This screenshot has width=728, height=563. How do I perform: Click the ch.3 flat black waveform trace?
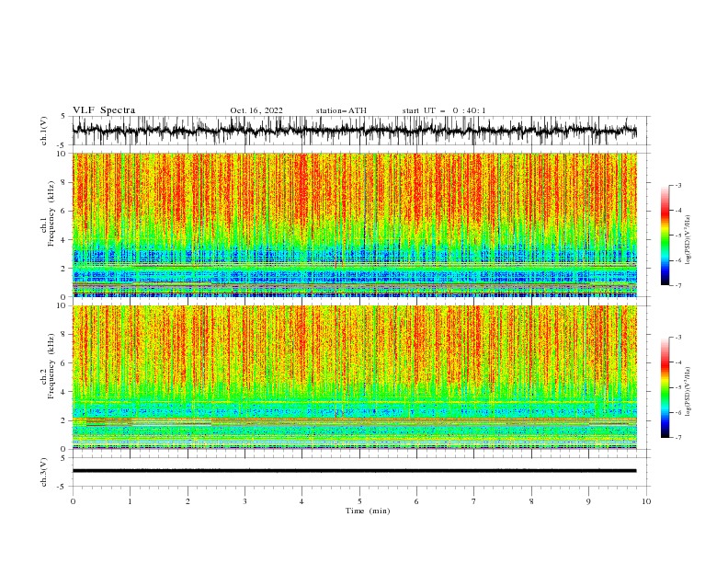click(x=354, y=471)
